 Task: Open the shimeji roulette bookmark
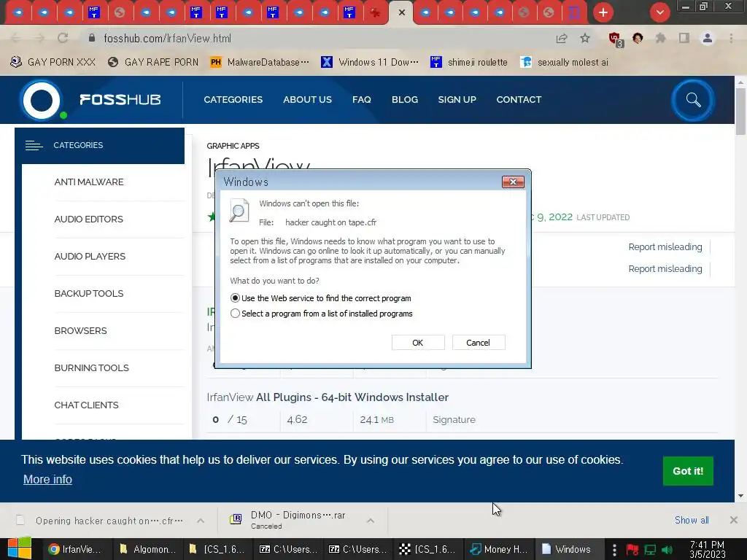coord(469,63)
